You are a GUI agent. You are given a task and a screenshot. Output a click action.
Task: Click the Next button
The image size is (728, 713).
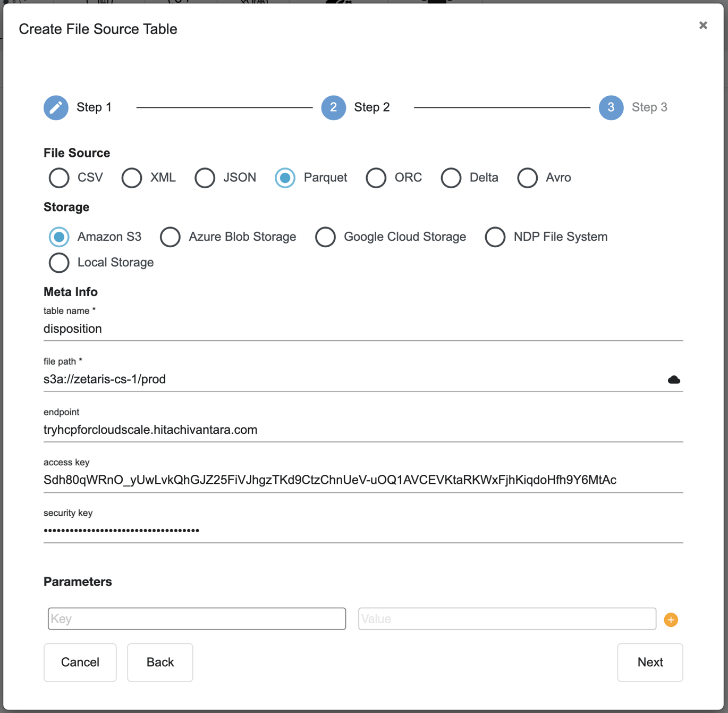[649, 662]
